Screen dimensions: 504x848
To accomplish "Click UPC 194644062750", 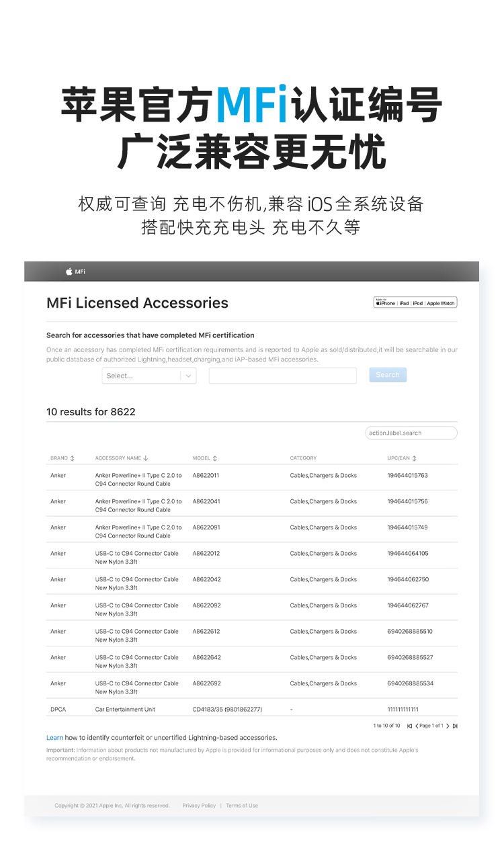I will (x=408, y=579).
